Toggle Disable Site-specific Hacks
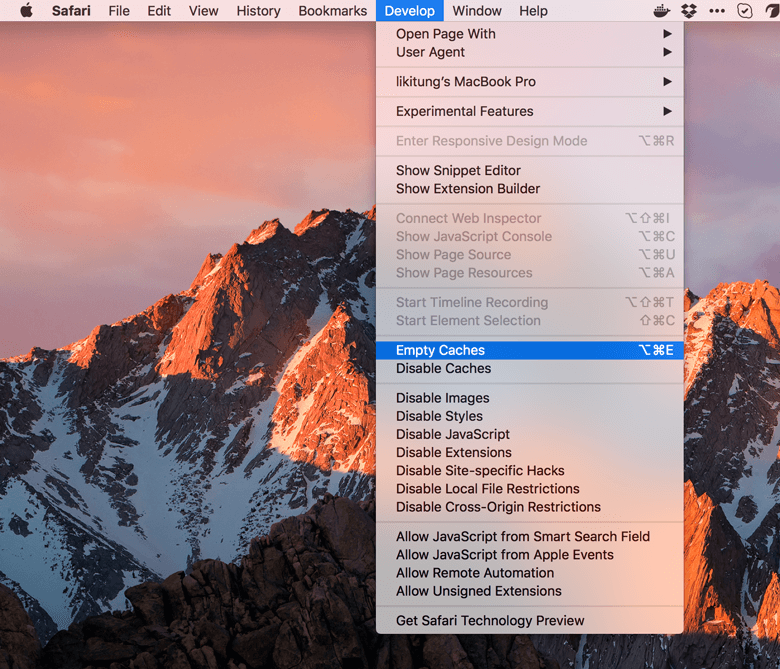Viewport: 780px width, 669px height. click(530, 471)
